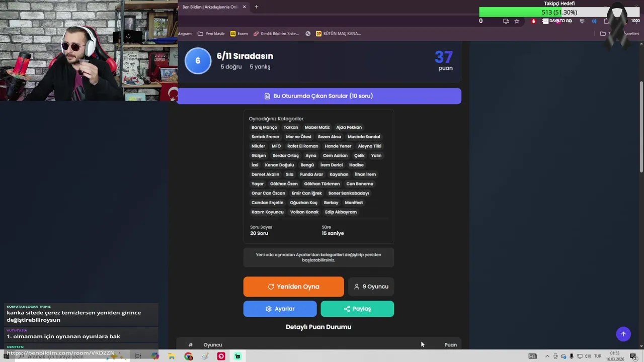
Task: Bookmark this page with the star icon
Action: point(517,21)
